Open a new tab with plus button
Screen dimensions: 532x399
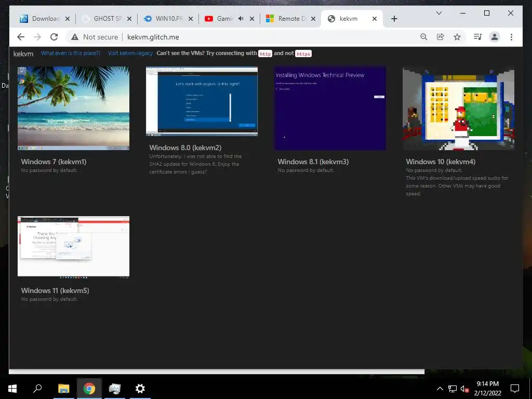[x=394, y=19]
